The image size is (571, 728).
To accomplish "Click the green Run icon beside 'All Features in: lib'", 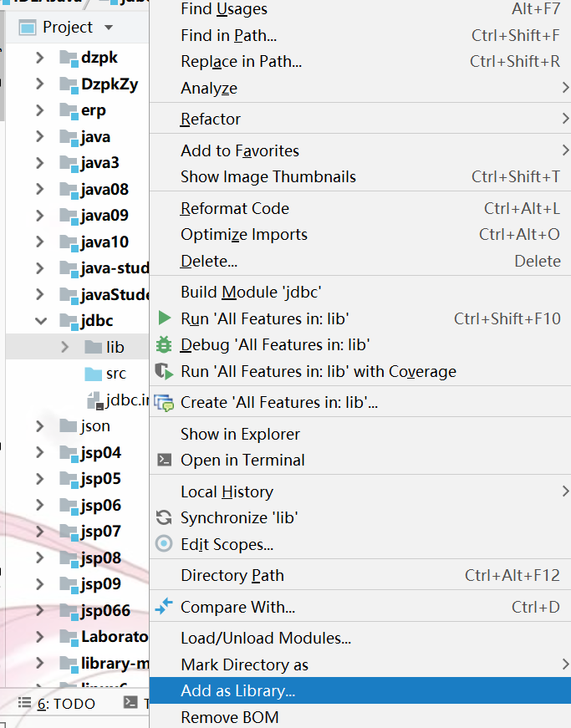I will [165, 318].
